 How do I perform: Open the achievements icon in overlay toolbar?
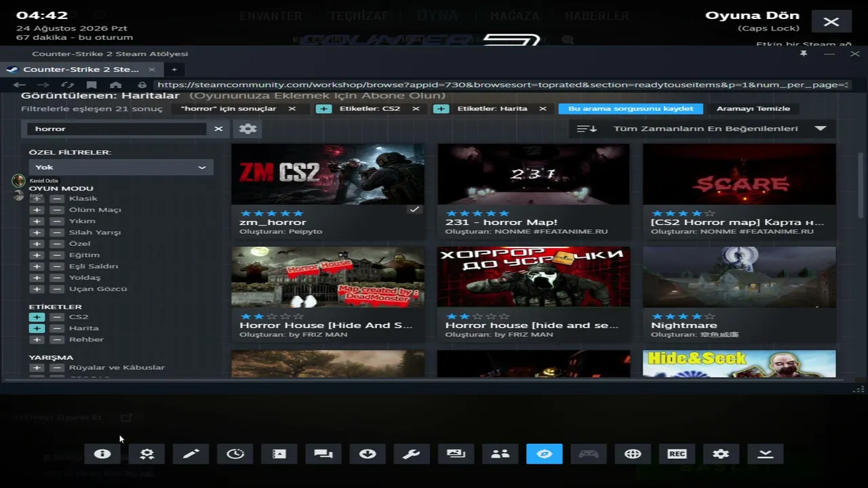click(146, 454)
